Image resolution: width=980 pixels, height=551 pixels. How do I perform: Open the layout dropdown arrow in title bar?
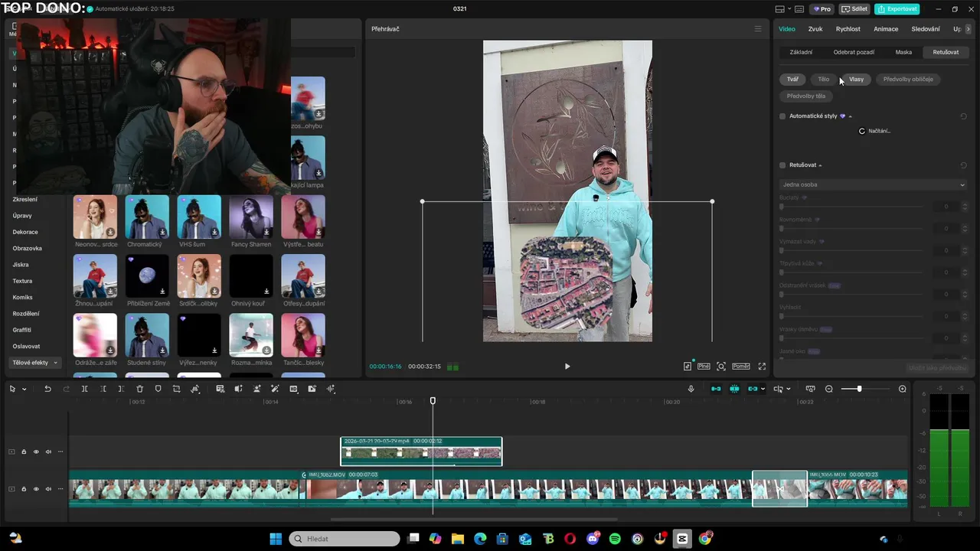(x=789, y=9)
